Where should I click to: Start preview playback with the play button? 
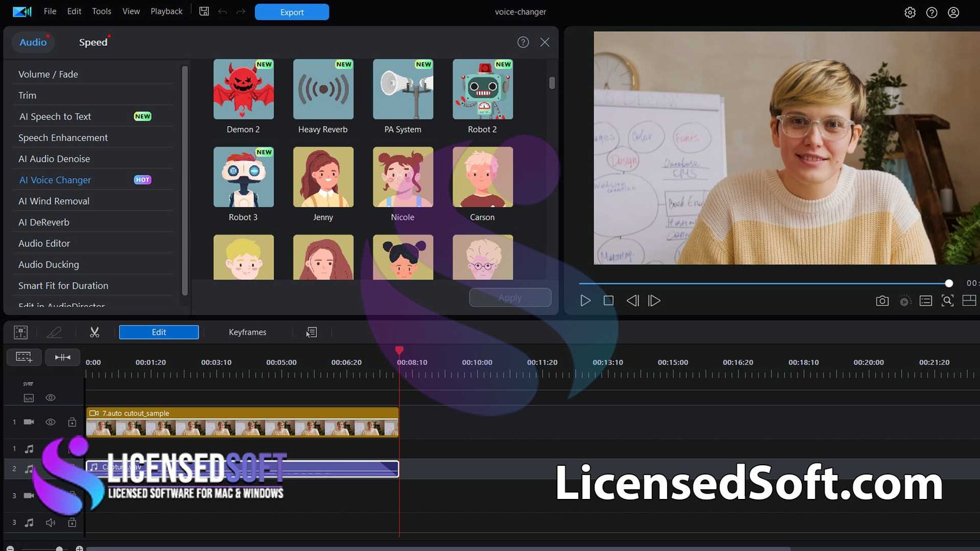click(585, 301)
